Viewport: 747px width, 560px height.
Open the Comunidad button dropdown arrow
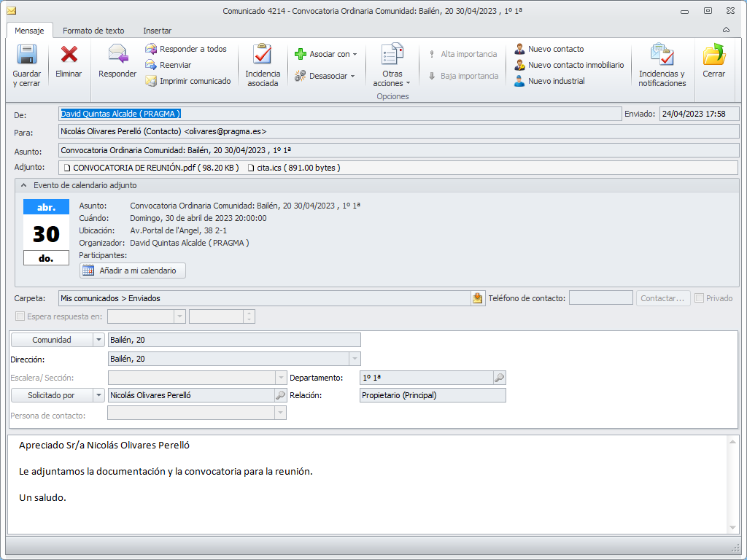click(98, 340)
